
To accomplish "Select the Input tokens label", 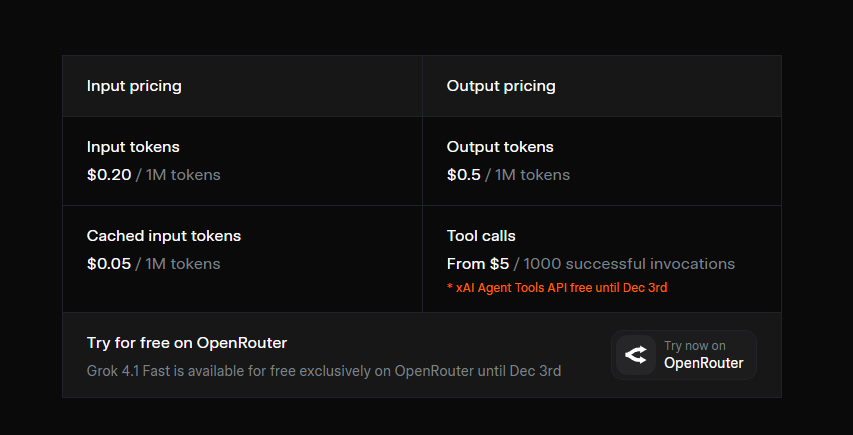I will 133,147.
